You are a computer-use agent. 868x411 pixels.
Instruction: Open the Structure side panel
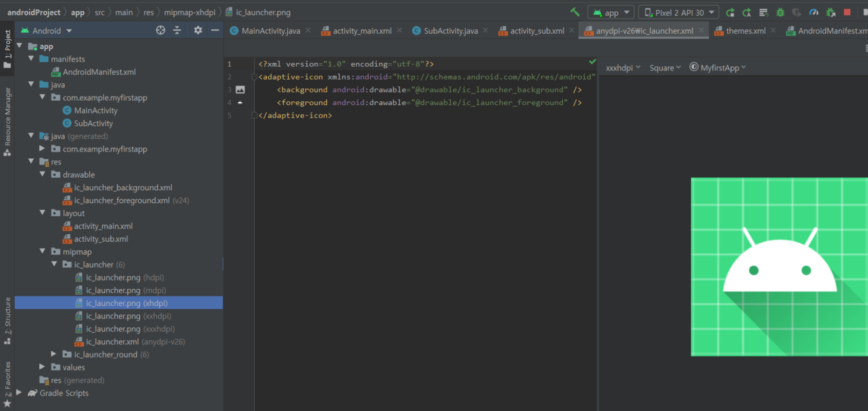click(7, 321)
